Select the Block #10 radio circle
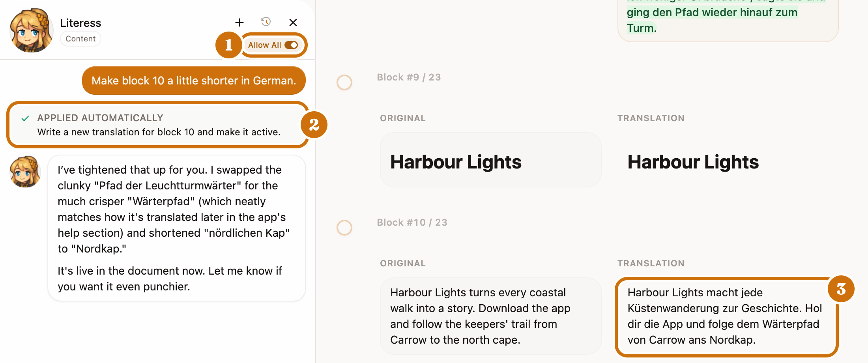This screenshot has width=868, height=363. [x=344, y=228]
